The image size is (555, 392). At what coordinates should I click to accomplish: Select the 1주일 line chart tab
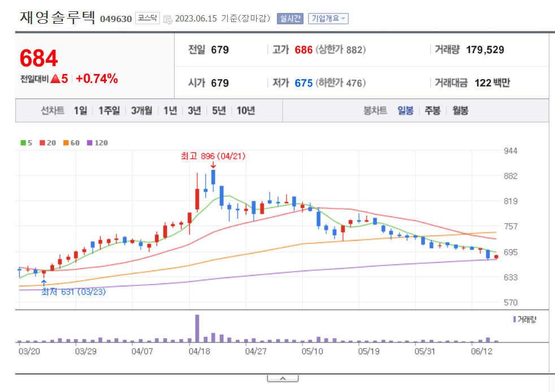[109, 111]
